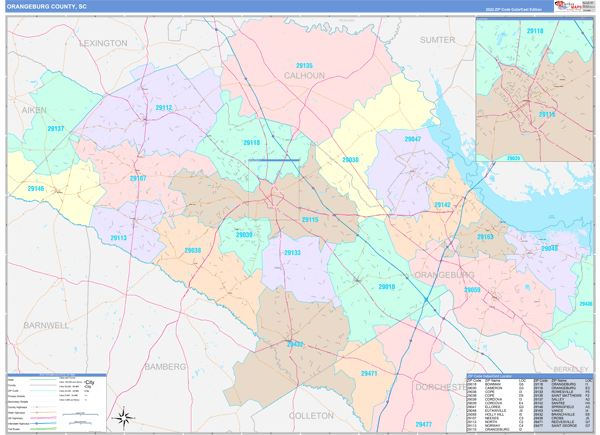This screenshot has width=600, height=435.
Task: Select the 29133 ZIP code label
Action: point(292,253)
